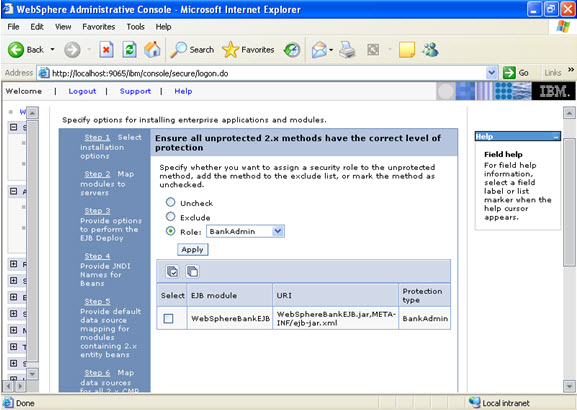Image resolution: width=577 pixels, height=410 pixels.
Task: Open the File menu
Action: point(13,26)
